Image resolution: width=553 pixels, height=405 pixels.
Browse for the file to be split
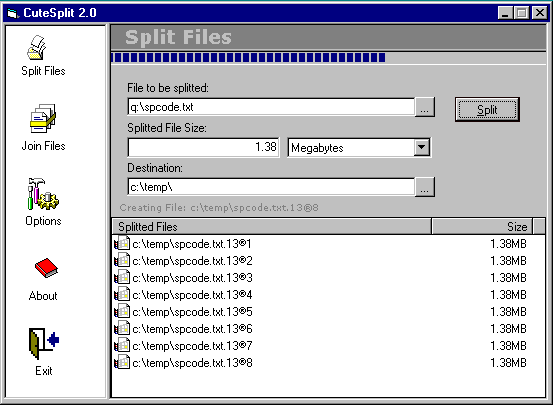point(425,107)
